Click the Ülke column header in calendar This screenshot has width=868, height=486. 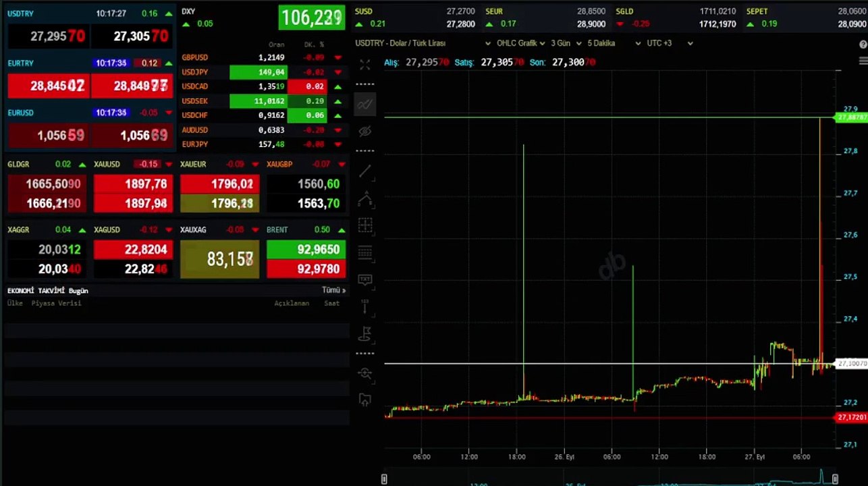15,303
